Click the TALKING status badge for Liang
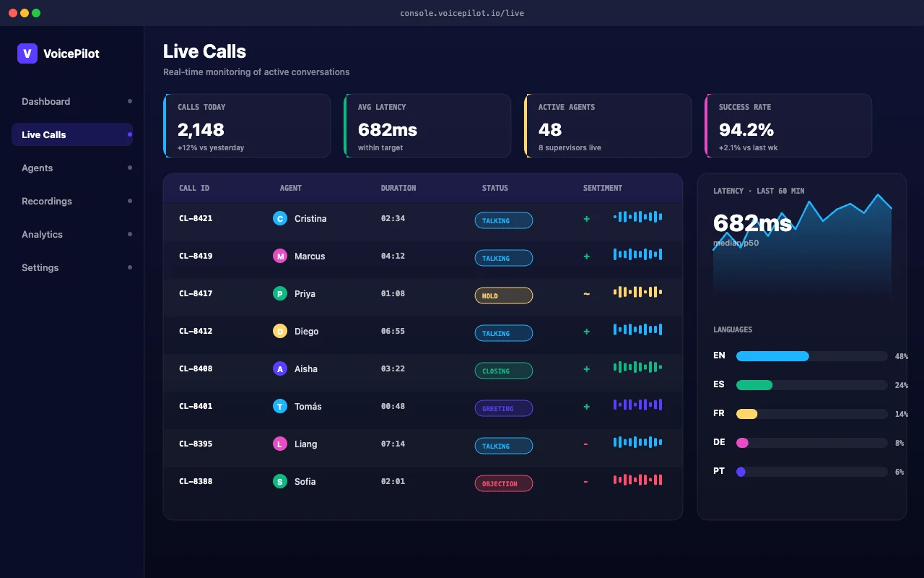The width and height of the screenshot is (924, 578). 504,446
